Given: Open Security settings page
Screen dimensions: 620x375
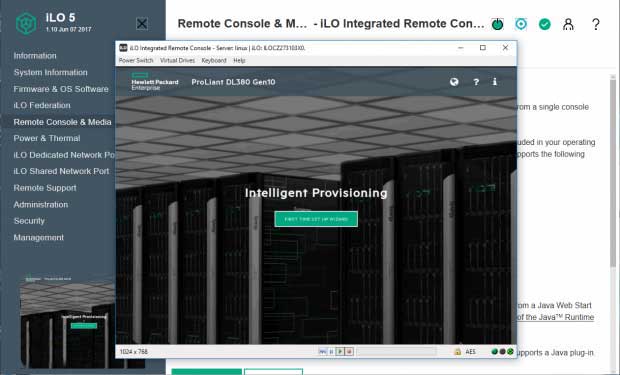Looking at the screenshot, I should point(29,221).
